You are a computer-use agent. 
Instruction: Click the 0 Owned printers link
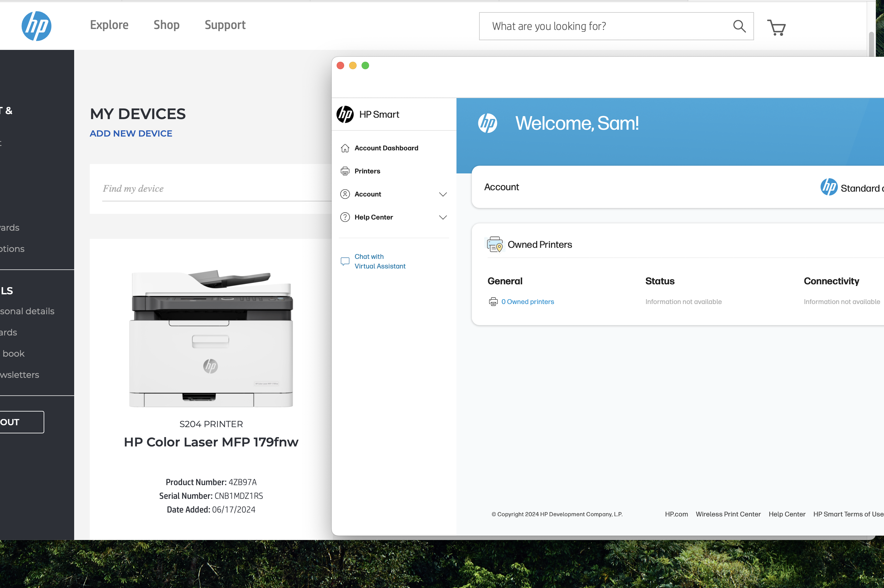point(527,301)
